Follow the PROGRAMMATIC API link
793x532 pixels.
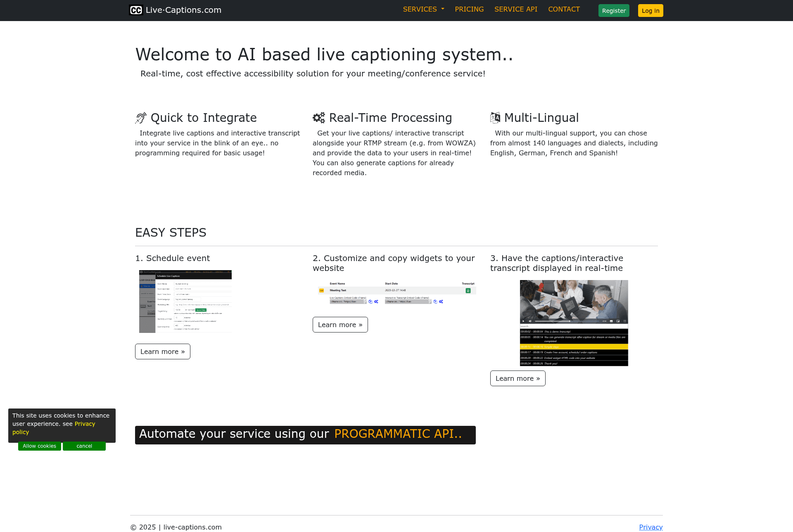pos(398,434)
